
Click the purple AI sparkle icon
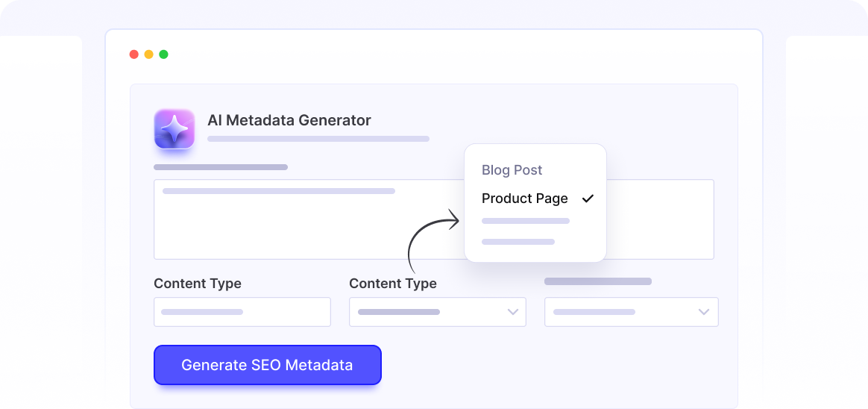click(174, 128)
